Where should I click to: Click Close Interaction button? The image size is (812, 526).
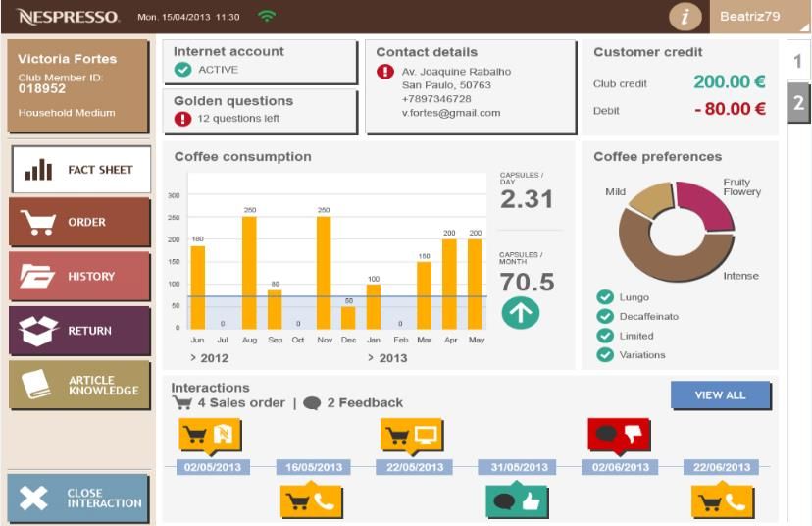78,498
